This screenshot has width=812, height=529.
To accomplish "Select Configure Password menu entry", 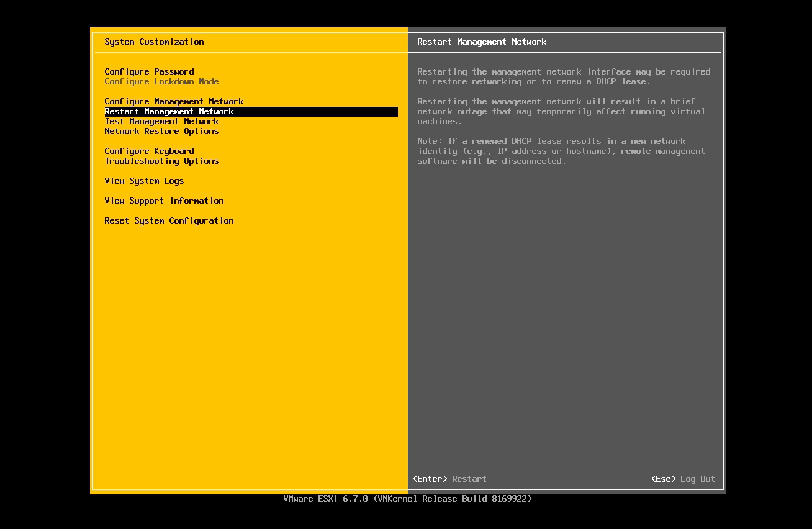I will pos(149,72).
